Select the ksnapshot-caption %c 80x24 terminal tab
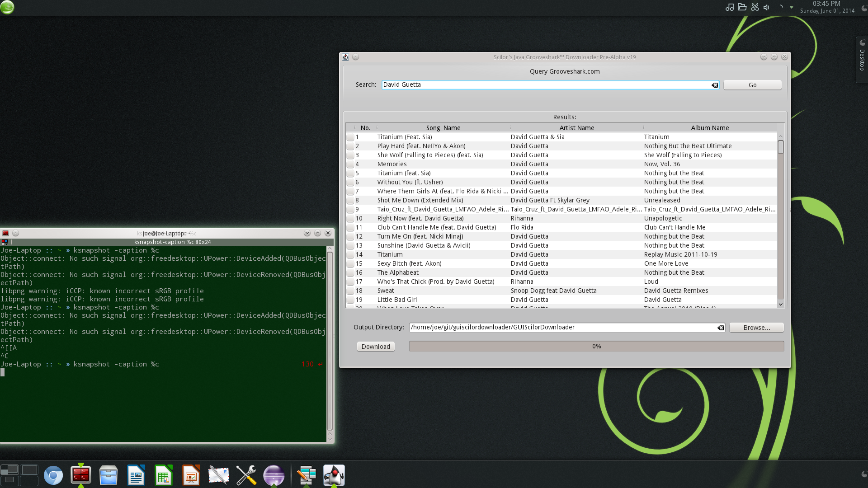The height and width of the screenshot is (488, 868). [x=172, y=242]
